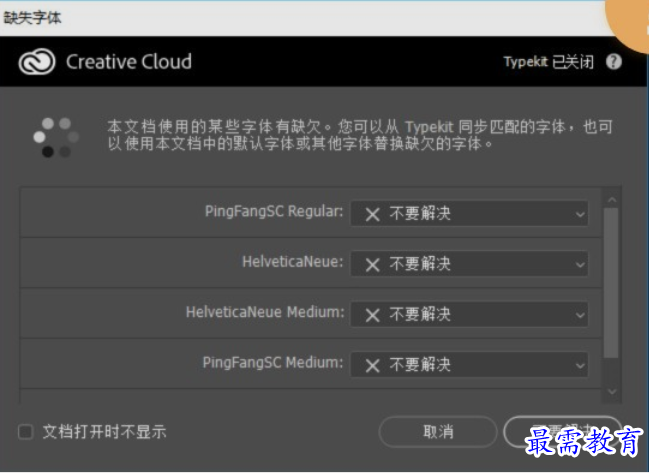Open the PingFangSC Regular replacement dropdown
This screenshot has height=473, width=649.
[469, 214]
